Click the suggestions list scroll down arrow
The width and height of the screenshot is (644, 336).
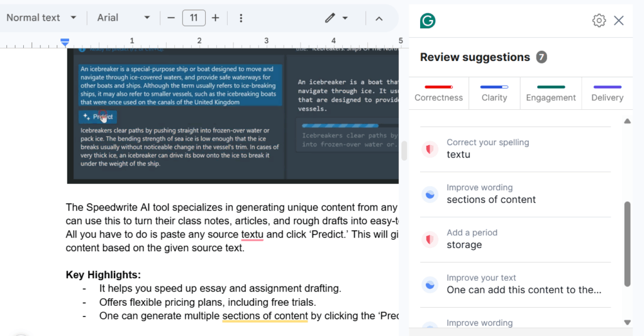(627, 322)
